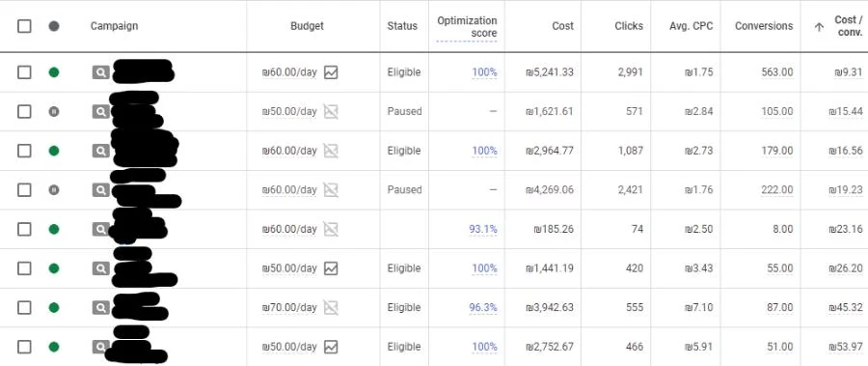Click the status dot icon in the table header
Screen dimensions: 868x366
(x=54, y=26)
